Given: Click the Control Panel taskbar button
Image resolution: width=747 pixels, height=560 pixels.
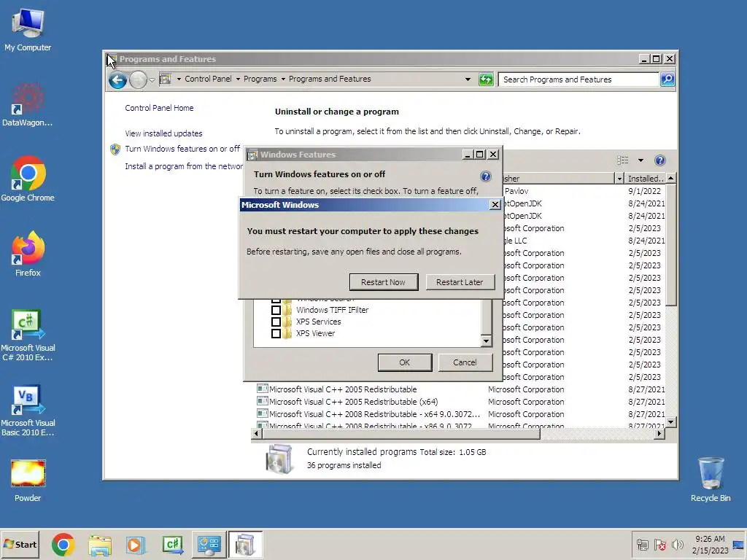Looking at the screenshot, I should pyautogui.click(x=209, y=545).
